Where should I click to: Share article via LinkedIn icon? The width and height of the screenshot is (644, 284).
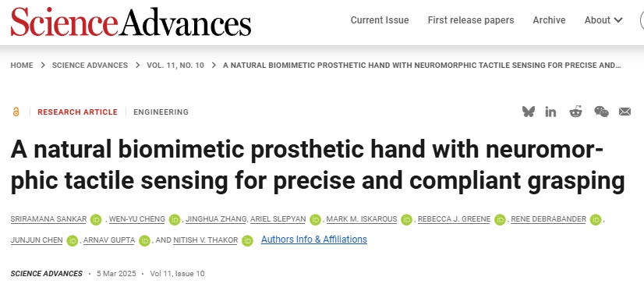[550, 112]
